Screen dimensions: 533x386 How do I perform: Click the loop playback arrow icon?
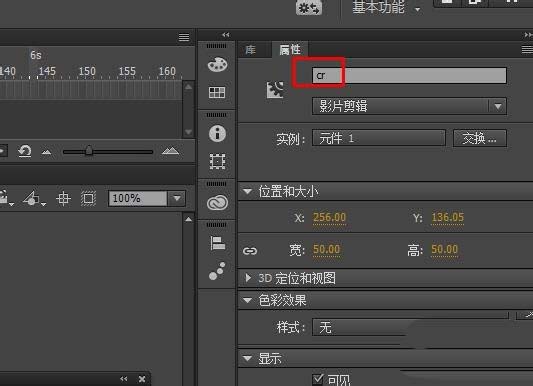click(x=24, y=151)
